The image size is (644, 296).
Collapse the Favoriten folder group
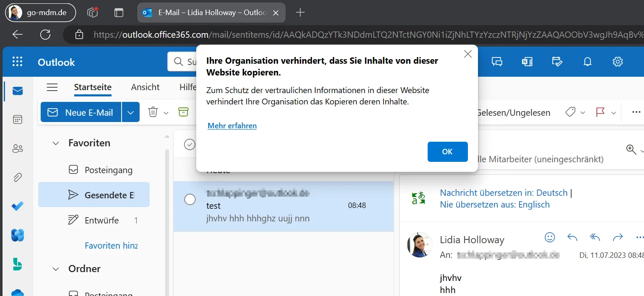[56, 143]
